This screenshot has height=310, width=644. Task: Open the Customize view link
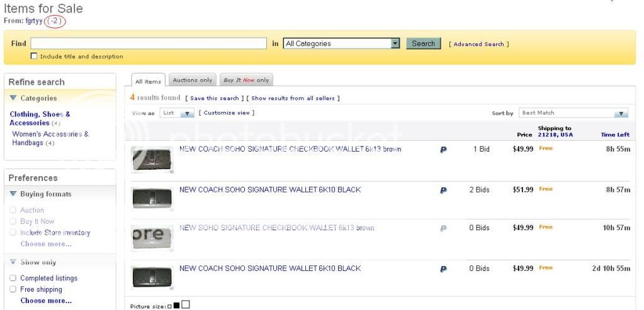click(x=227, y=113)
